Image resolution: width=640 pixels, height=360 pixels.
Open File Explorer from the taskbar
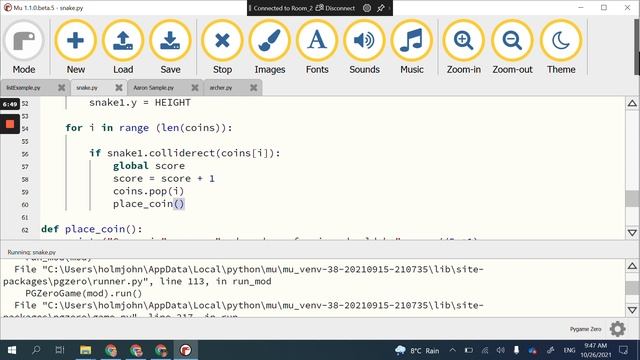85,350
